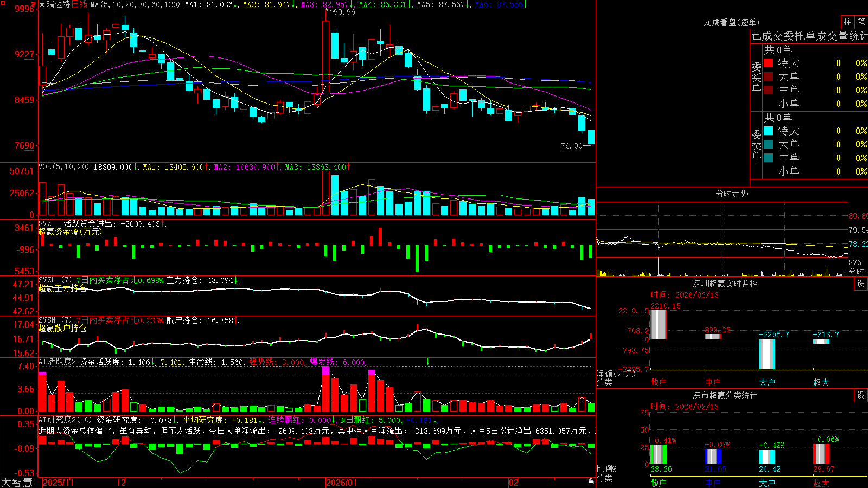This screenshot has width=868, height=488.
Task: Select the dark red 大单 buy-order swatch
Action: click(x=768, y=76)
